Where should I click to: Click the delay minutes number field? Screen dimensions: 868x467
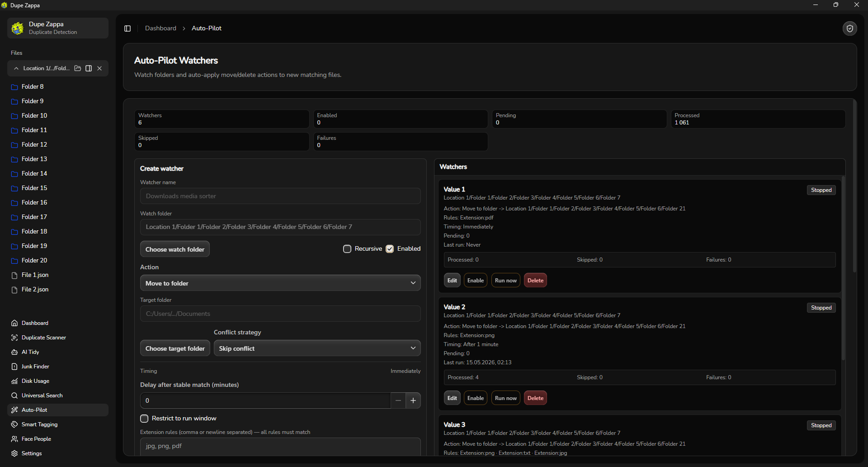(265, 400)
